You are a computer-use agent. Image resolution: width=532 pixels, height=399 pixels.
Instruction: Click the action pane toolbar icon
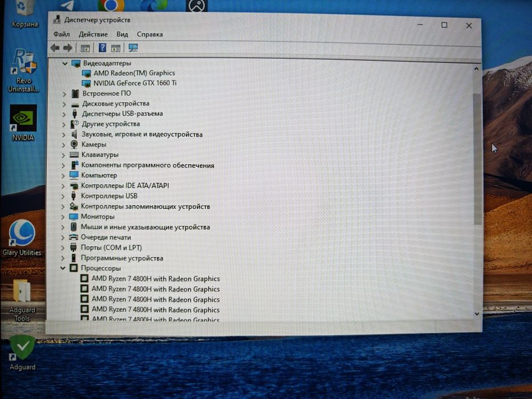pyautogui.click(x=115, y=48)
